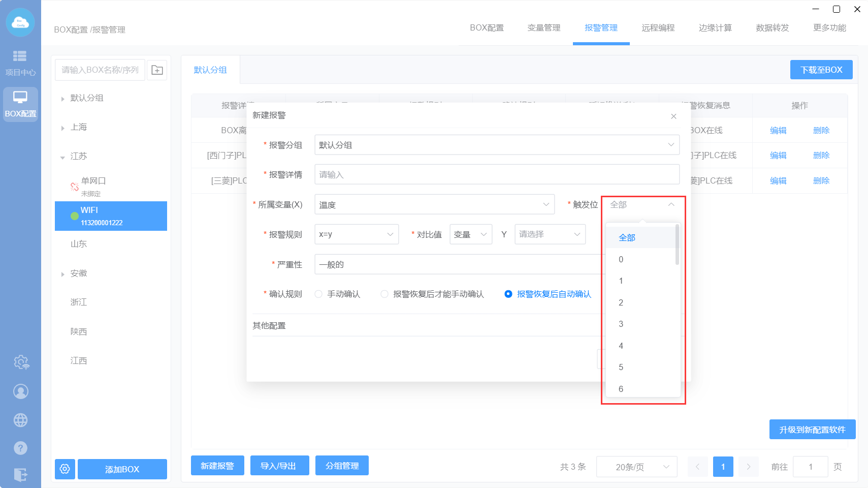
Task: Click the 触发位 dropdown list scrollbar
Action: pos(677,246)
